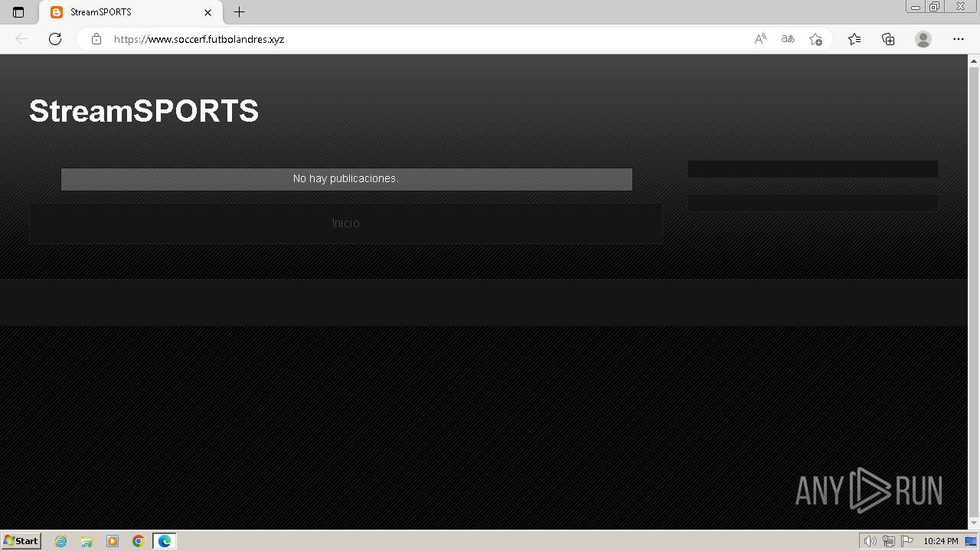This screenshot has height=551, width=980.
Task: Restore down the browser window
Action: (935, 6)
